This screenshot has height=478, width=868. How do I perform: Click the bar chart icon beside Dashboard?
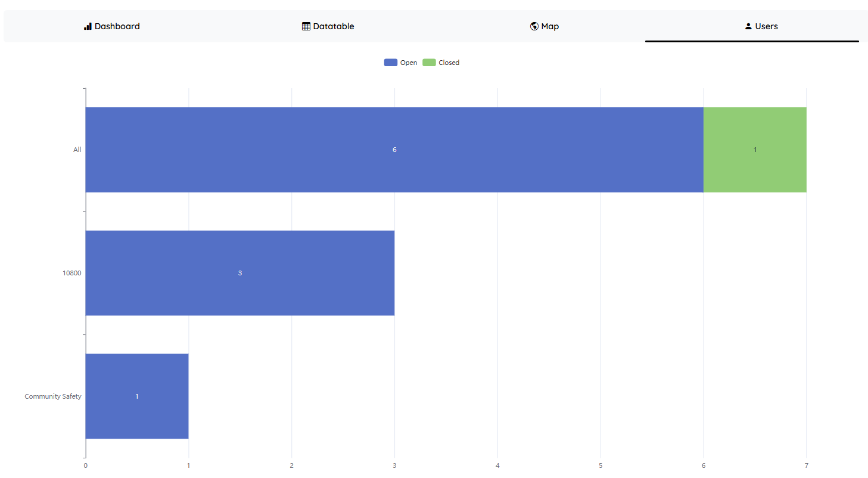(x=88, y=26)
